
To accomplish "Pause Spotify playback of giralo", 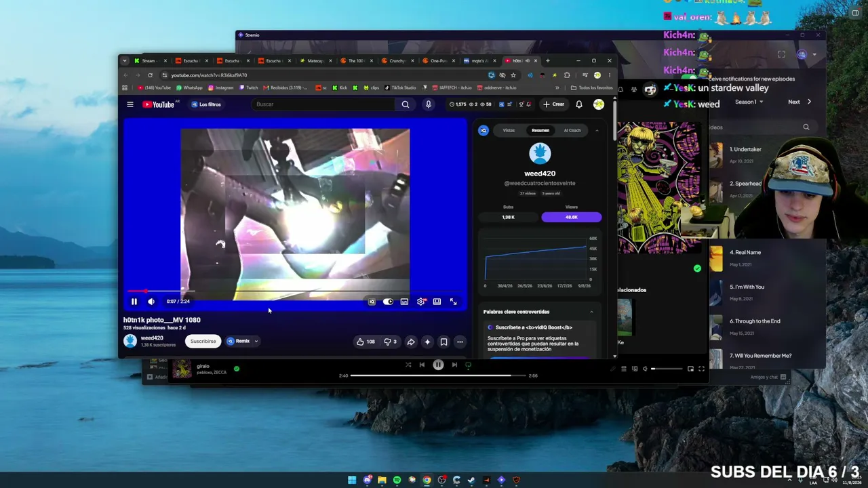I will click(x=438, y=365).
